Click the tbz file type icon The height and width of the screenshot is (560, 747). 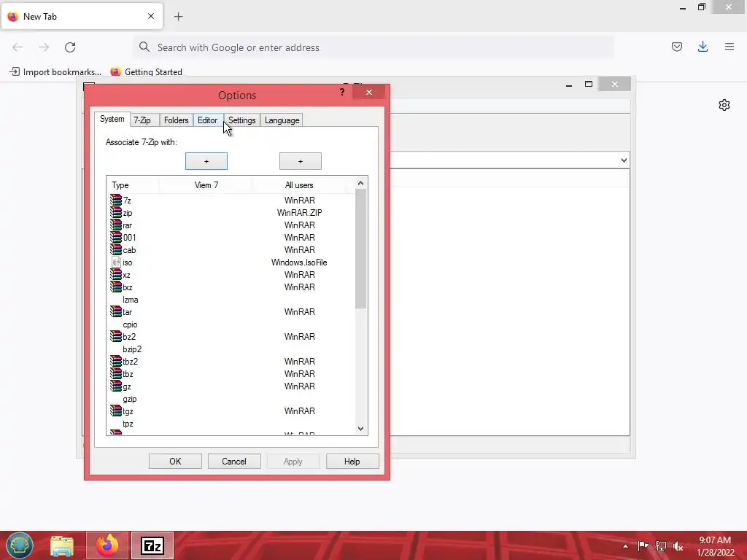pyautogui.click(x=116, y=373)
